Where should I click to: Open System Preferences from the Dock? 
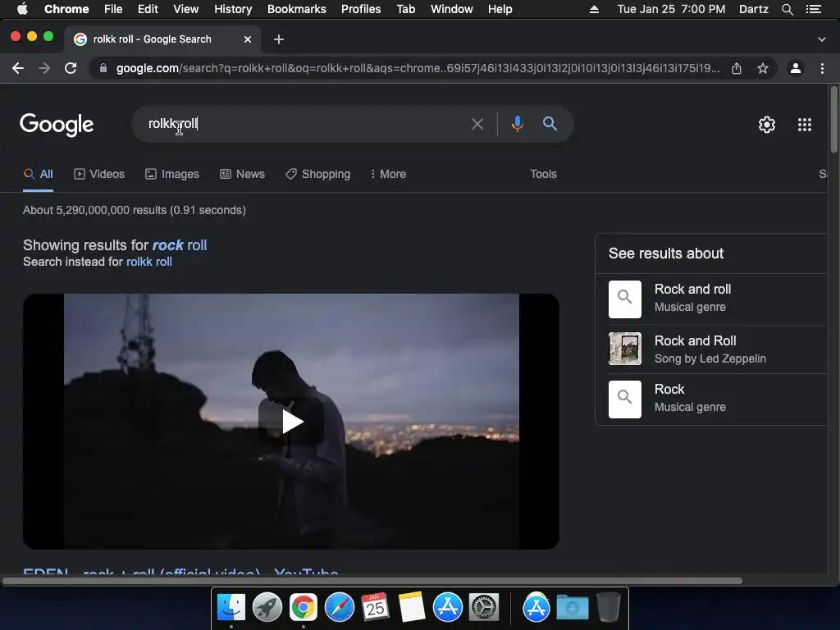484,608
